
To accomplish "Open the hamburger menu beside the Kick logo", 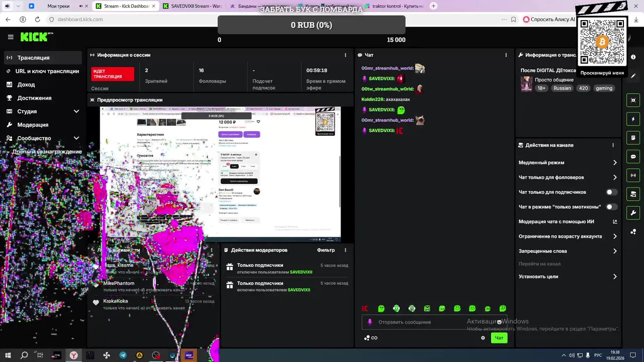I will tap(11, 37).
